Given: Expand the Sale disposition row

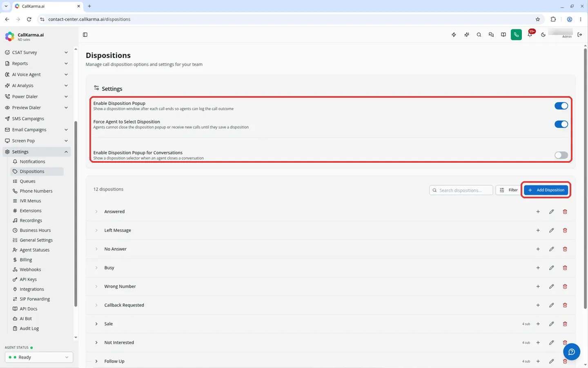Looking at the screenshot, I should [96, 324].
